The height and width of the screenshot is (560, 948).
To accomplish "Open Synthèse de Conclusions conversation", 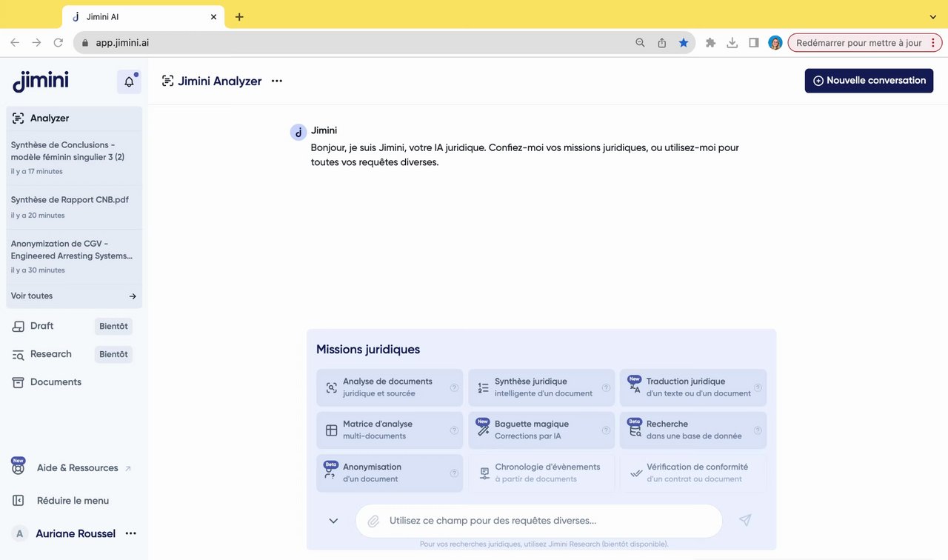I will click(x=74, y=157).
